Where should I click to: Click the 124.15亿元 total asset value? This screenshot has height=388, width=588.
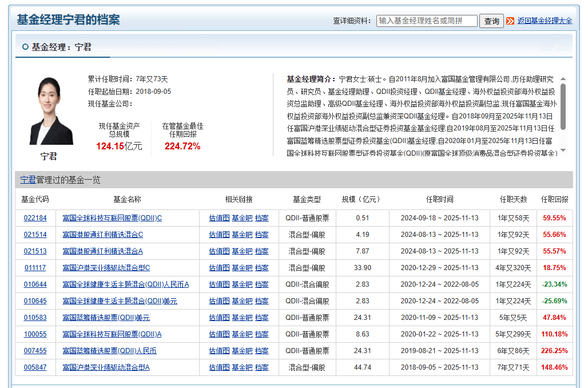(119, 146)
